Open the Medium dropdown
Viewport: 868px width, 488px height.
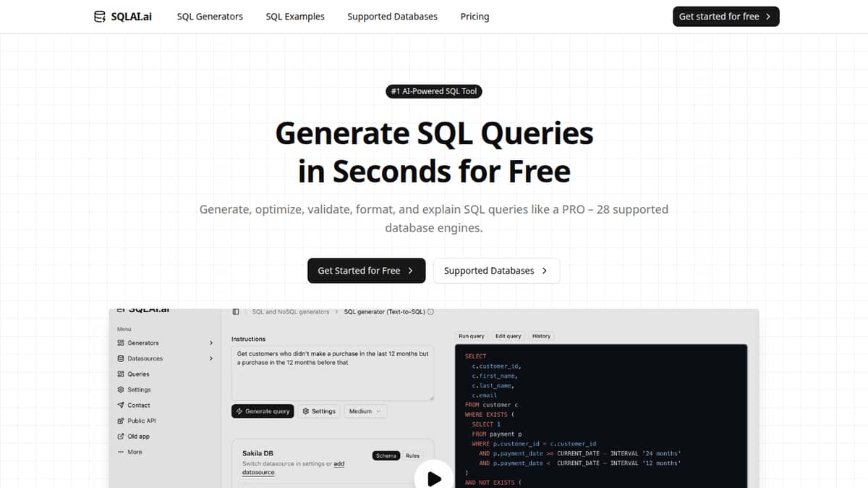(366, 411)
